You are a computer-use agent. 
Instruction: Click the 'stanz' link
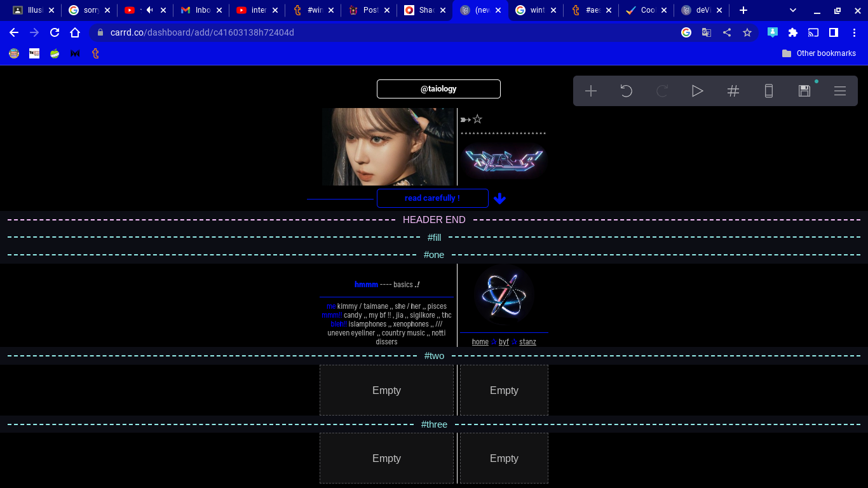coord(527,342)
